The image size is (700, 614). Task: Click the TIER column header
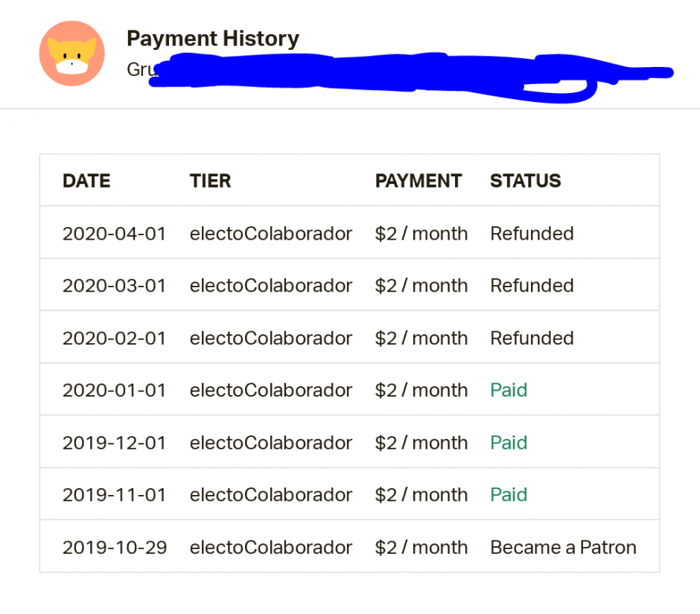pos(210,181)
